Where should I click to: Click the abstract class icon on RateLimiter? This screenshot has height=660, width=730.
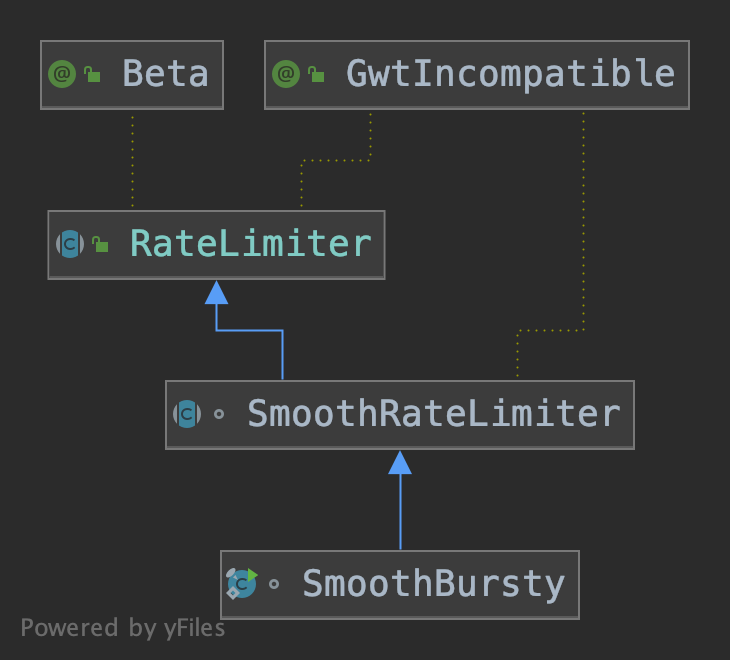pyautogui.click(x=70, y=244)
